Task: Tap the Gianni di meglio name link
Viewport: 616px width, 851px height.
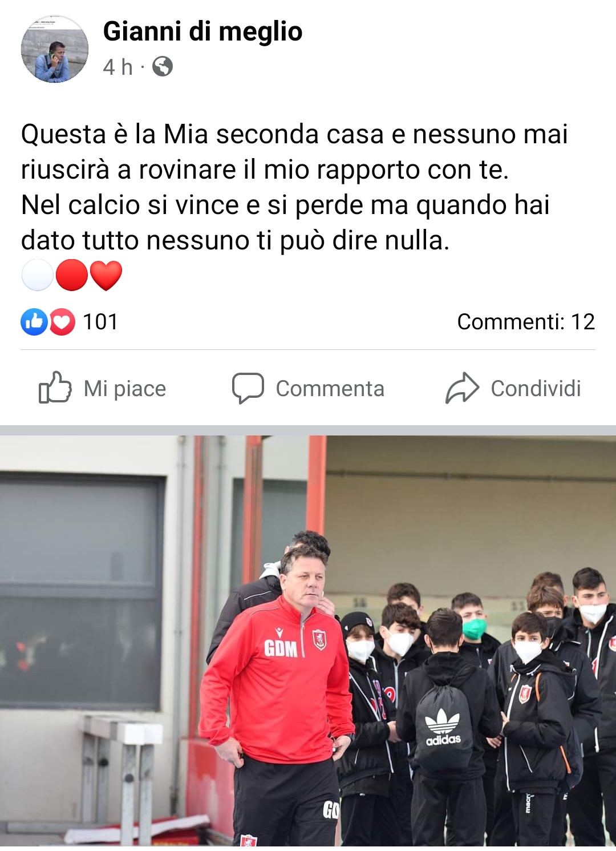Action: 202,31
